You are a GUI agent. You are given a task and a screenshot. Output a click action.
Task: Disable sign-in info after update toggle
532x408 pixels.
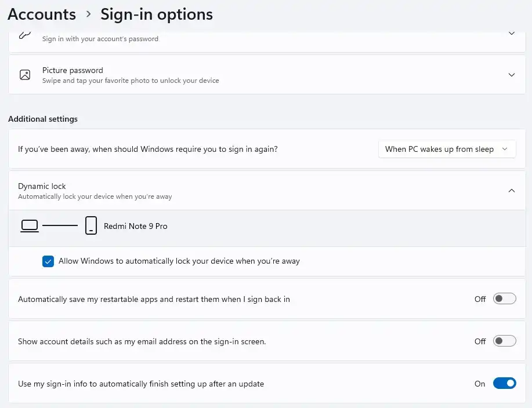[505, 383]
